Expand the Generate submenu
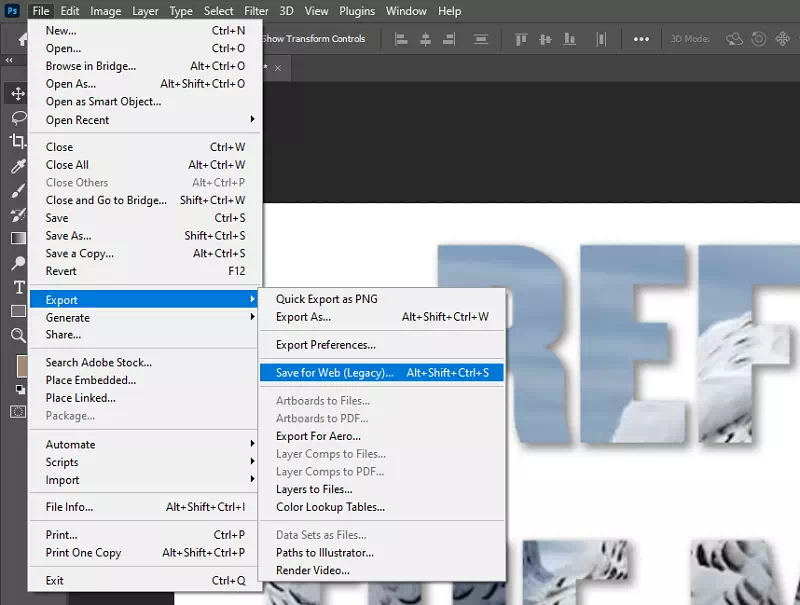800x605 pixels. click(145, 317)
